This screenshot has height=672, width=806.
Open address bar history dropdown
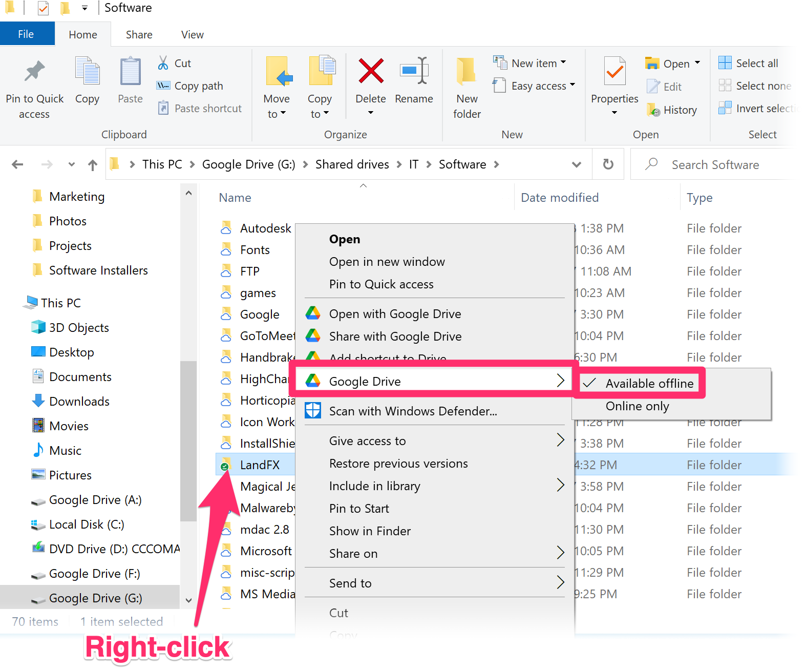577,164
